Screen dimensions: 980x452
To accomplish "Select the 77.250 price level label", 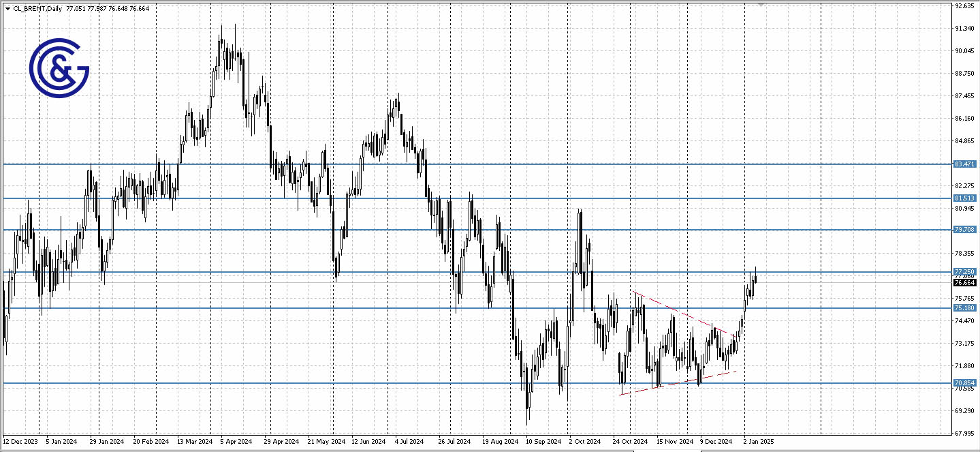I will (964, 271).
